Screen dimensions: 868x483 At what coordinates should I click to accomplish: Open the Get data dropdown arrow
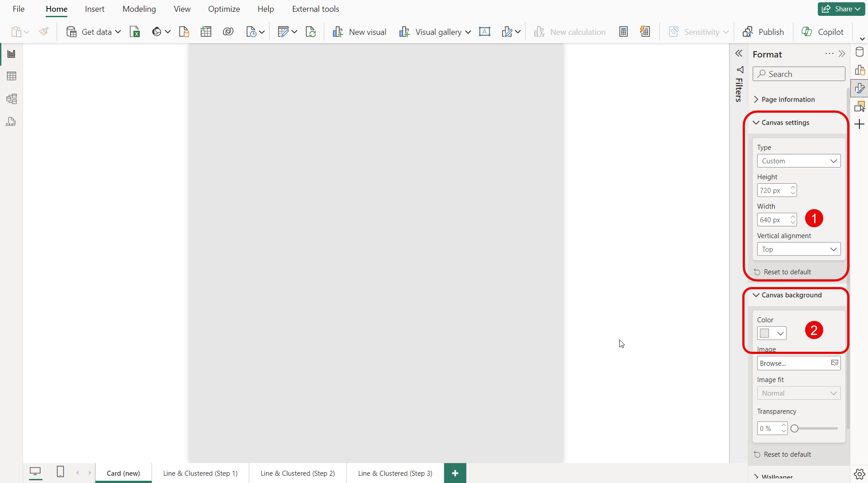[118, 32]
